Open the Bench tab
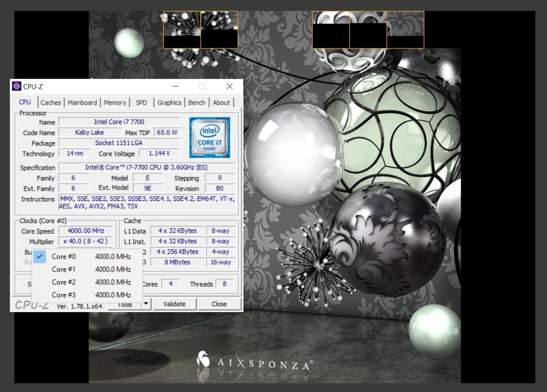 (x=197, y=102)
